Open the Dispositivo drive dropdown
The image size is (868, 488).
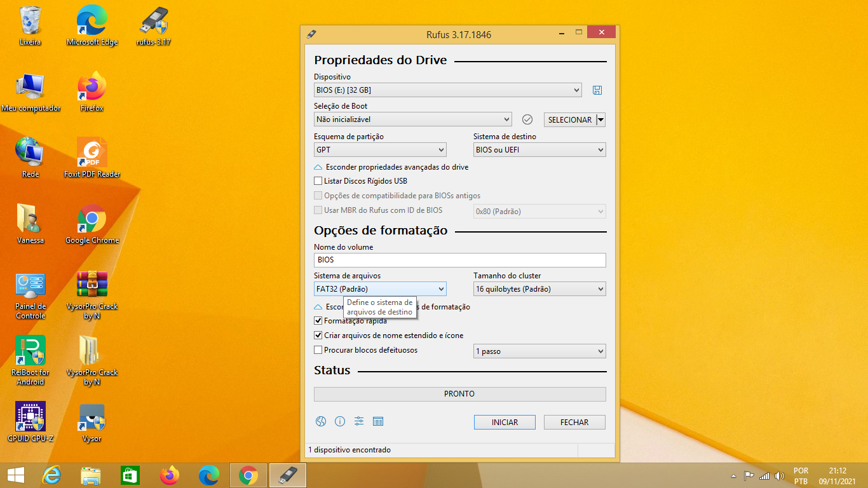click(x=447, y=90)
